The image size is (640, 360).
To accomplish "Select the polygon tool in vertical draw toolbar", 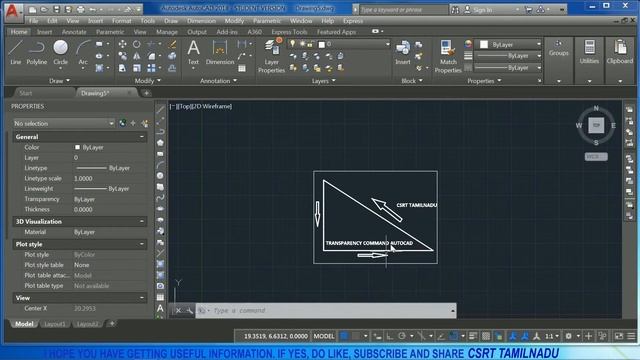I will (x=160, y=143).
